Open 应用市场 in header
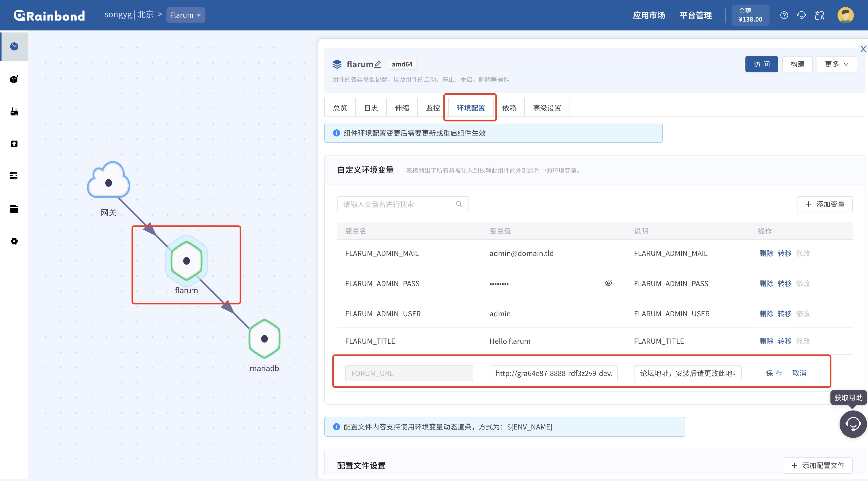 (x=649, y=15)
